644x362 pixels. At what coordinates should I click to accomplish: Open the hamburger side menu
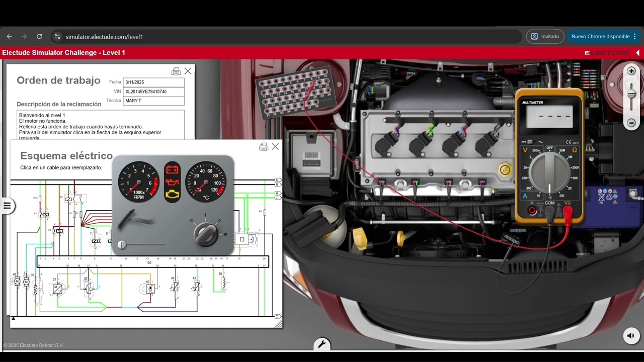pos(7,205)
